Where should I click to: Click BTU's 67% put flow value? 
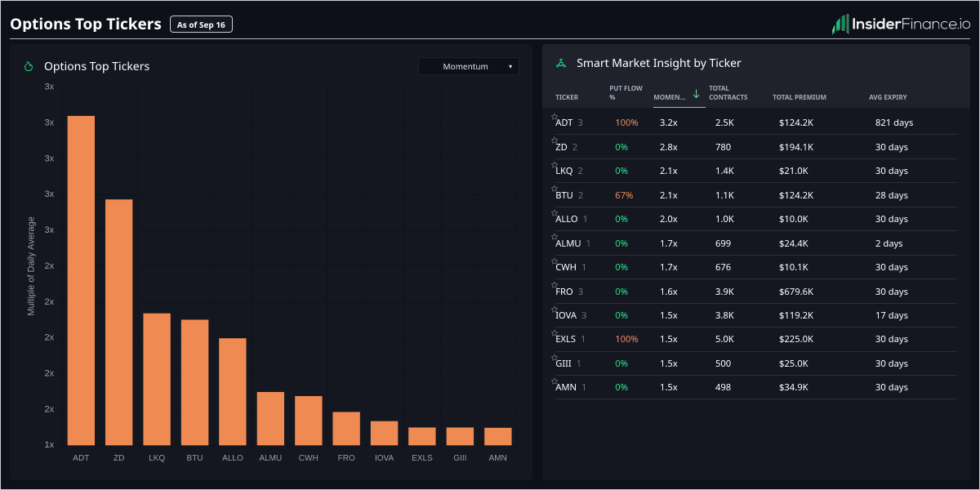coord(624,195)
